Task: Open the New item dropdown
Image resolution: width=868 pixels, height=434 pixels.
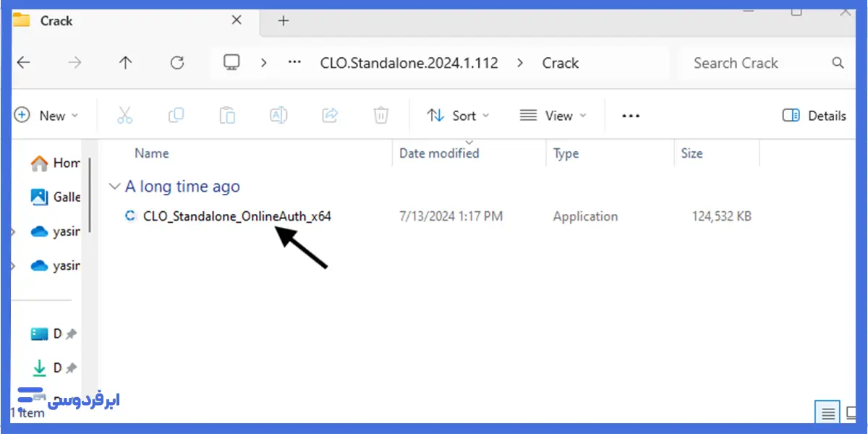Action: (x=47, y=116)
